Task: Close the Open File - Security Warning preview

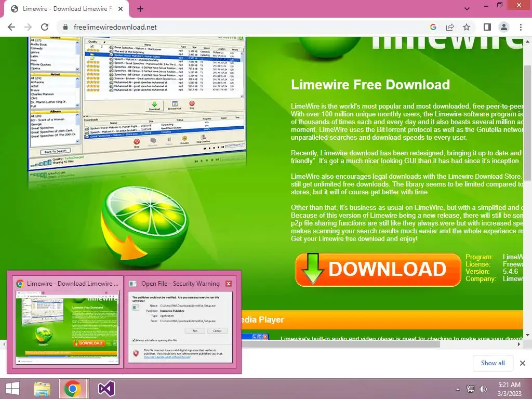Action: (x=229, y=284)
